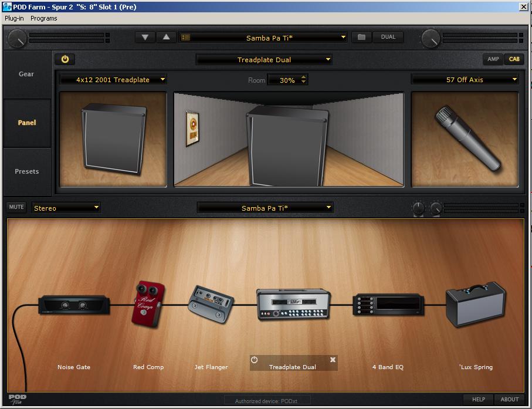Close the POD Farm window

click(x=524, y=6)
